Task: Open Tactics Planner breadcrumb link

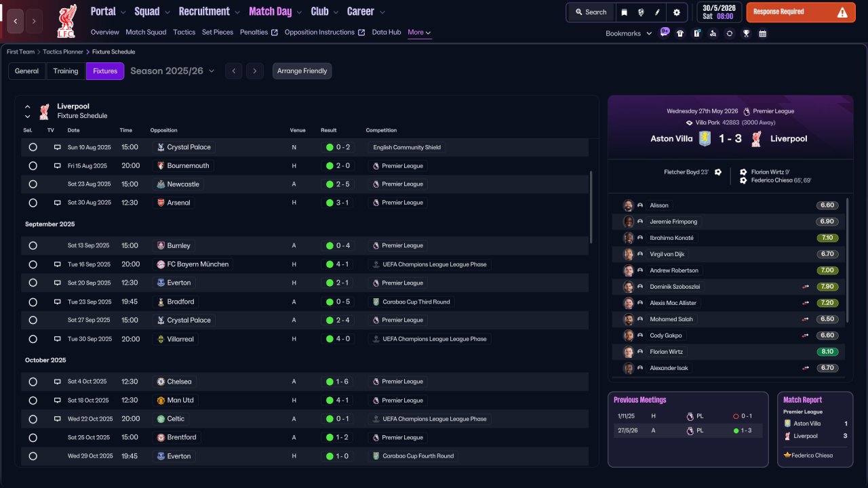Action: tap(63, 52)
